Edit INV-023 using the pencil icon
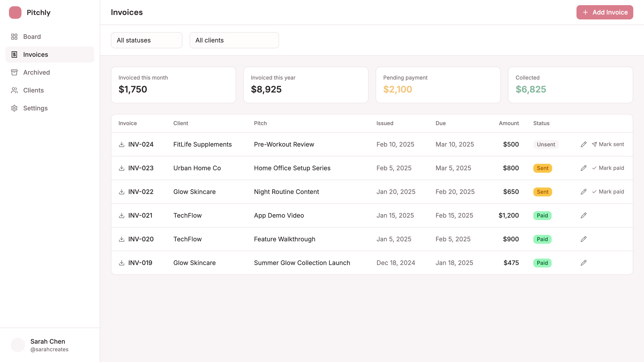The height and width of the screenshot is (362, 644). coord(583,168)
